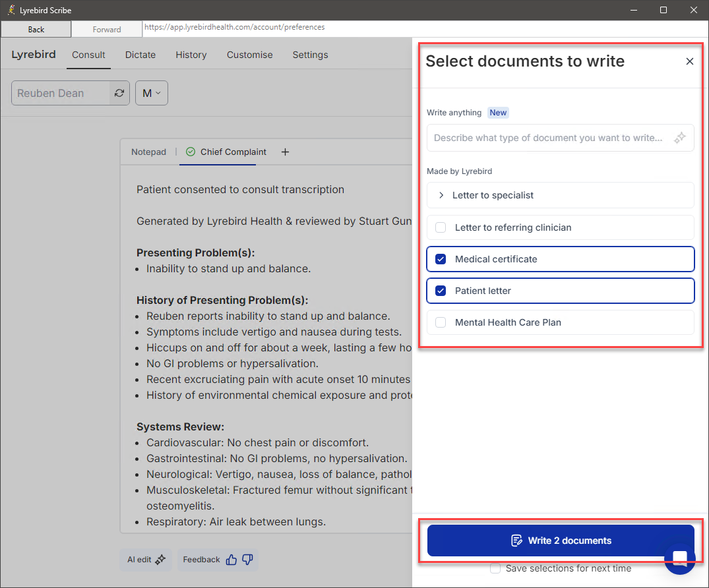Click the line 'Inability to stand up and balance.'
The image size is (709, 588).
click(x=228, y=268)
